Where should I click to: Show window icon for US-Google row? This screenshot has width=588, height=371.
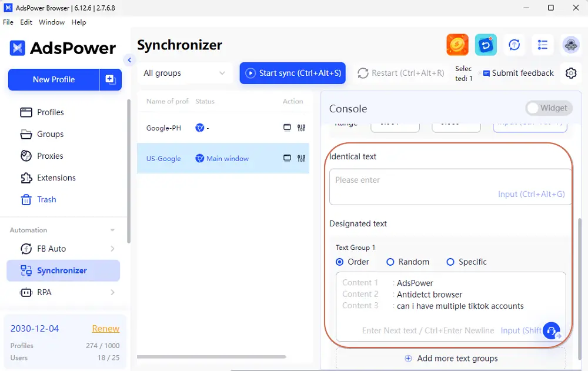coord(287,158)
